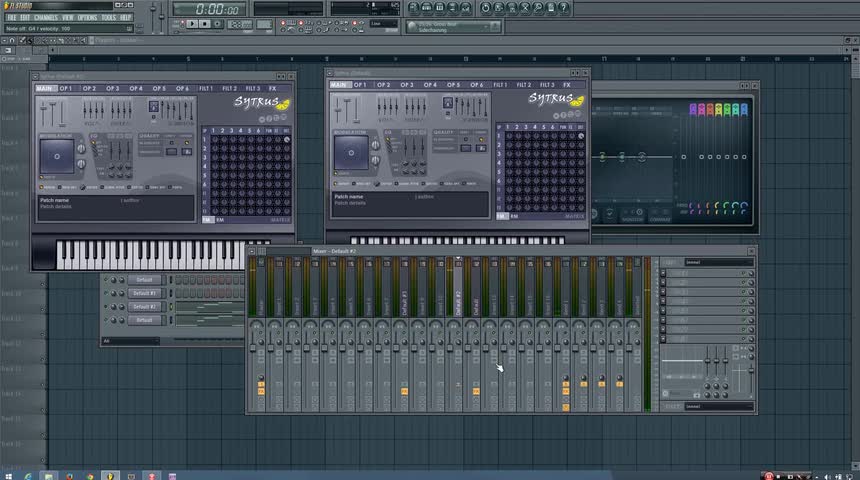The height and width of the screenshot is (480, 860).
Task: Open the FX tab in right Sytrus
Action: 568,85
